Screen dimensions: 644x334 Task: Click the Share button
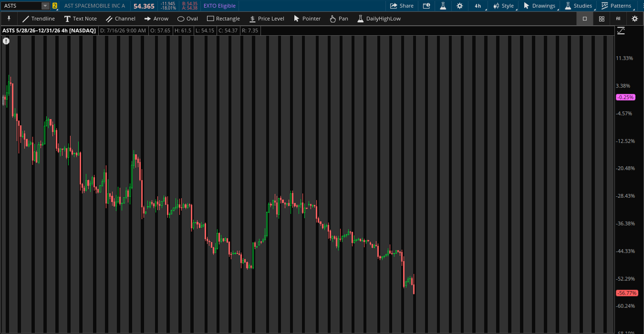click(401, 6)
